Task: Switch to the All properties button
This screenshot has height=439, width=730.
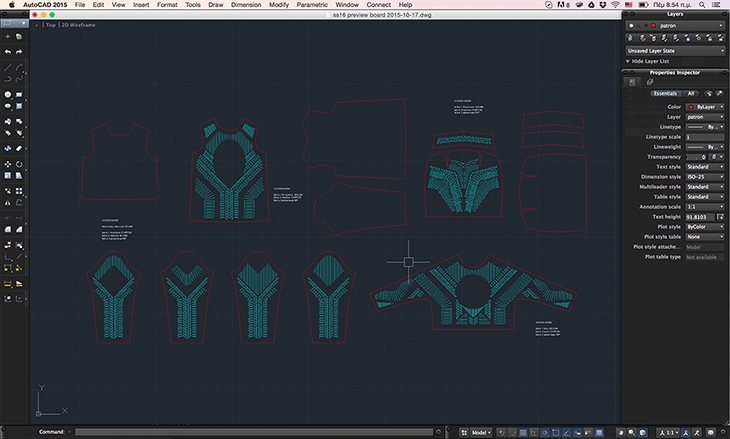Action: click(691, 94)
